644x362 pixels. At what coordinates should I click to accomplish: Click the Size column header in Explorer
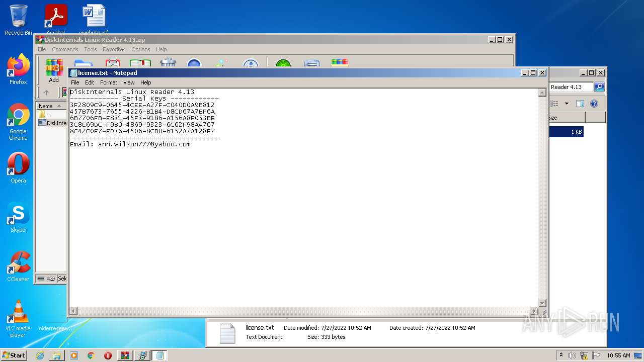pos(567,118)
